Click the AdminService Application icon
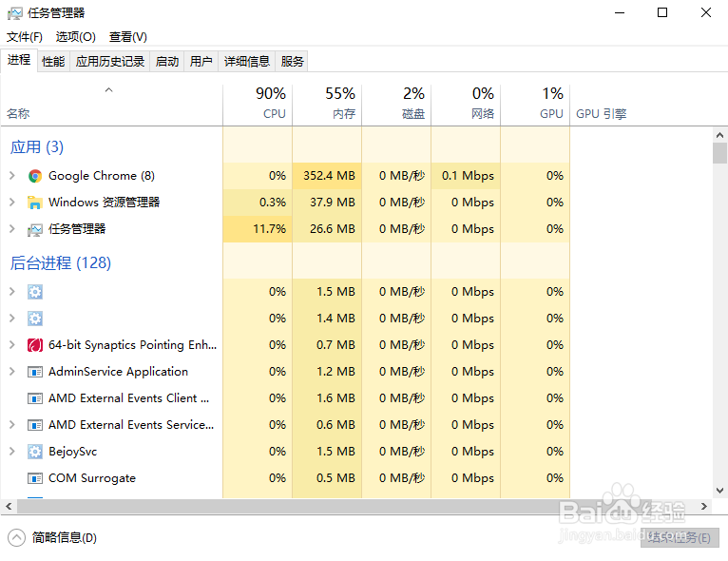This screenshot has height=561, width=728. pos(35,372)
